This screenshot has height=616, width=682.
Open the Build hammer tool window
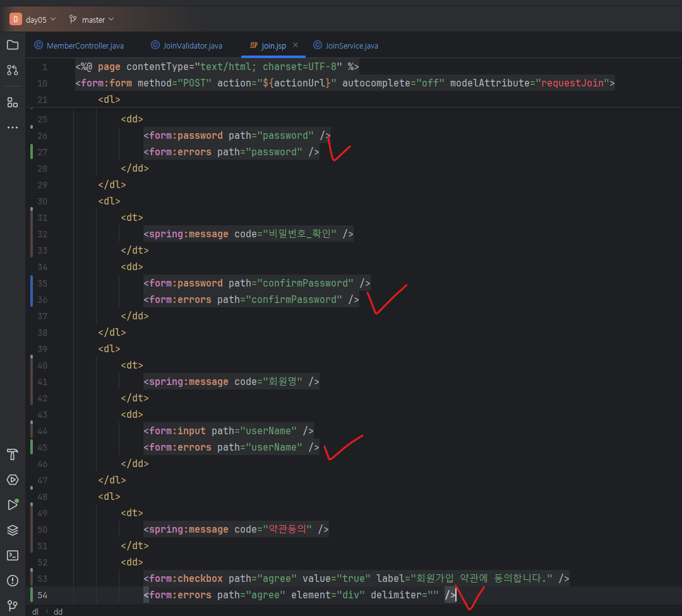click(x=13, y=454)
